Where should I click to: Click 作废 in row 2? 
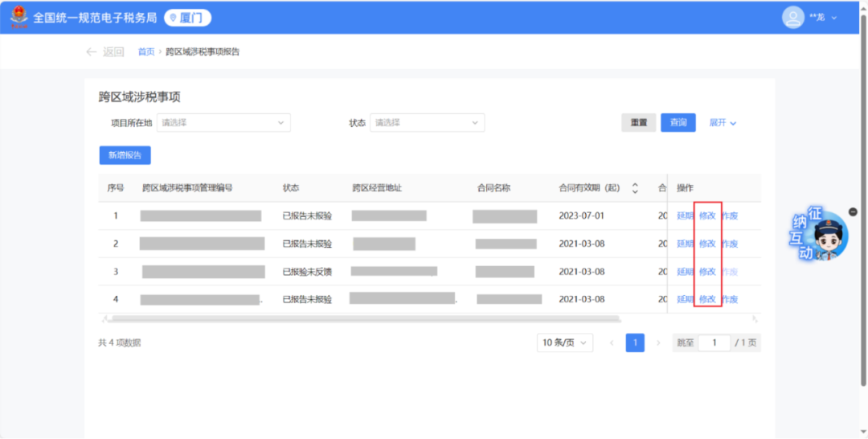[730, 244]
